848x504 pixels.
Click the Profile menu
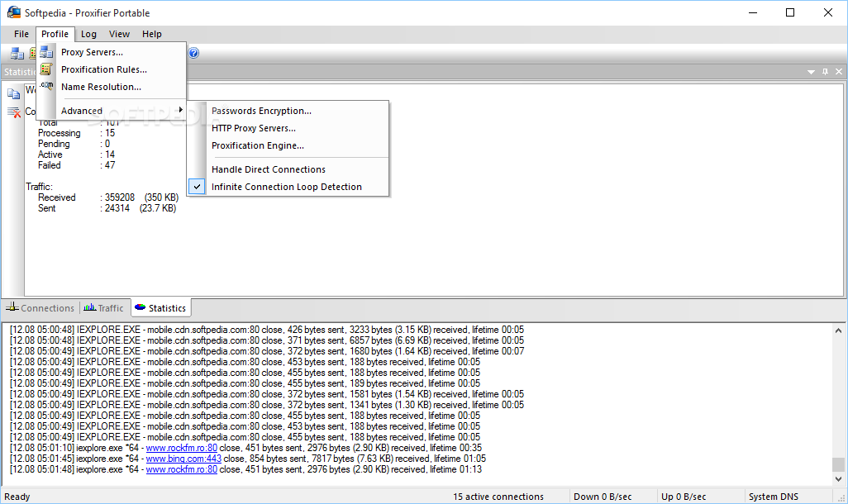click(55, 34)
